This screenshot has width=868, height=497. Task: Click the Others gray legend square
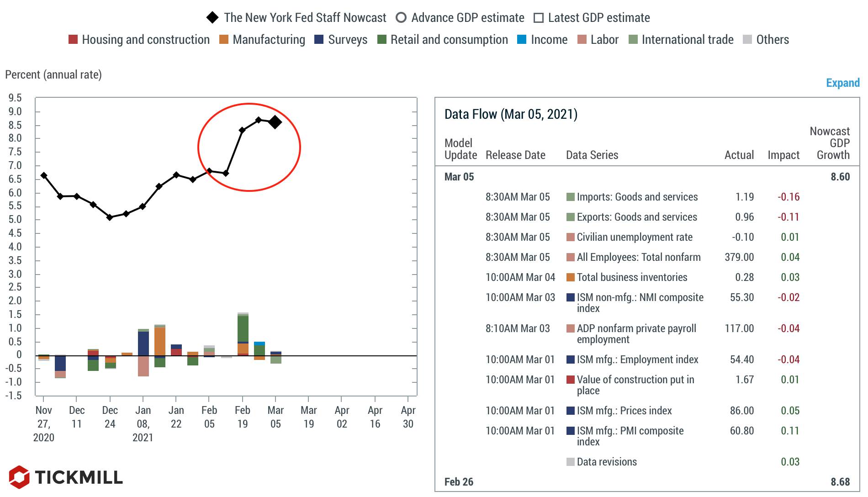tap(747, 40)
